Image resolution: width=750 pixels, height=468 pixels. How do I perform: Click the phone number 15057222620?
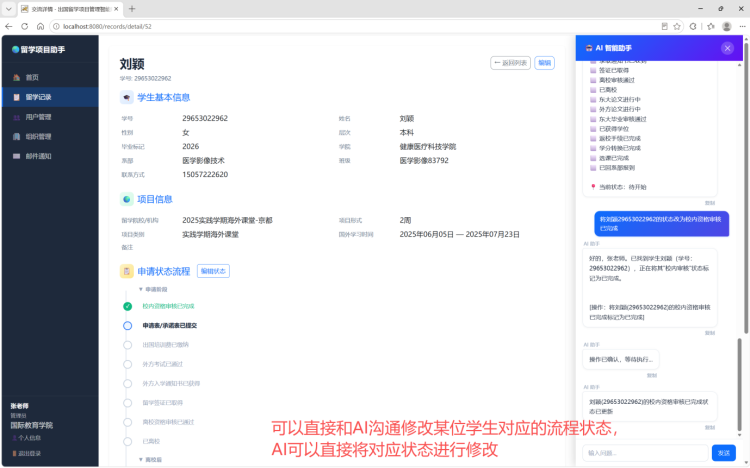click(x=205, y=175)
